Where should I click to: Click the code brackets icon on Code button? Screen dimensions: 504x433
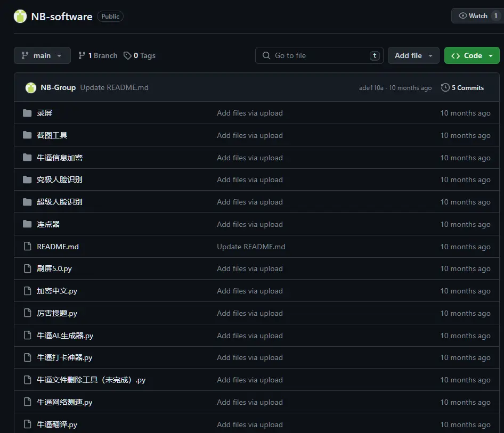click(x=456, y=56)
